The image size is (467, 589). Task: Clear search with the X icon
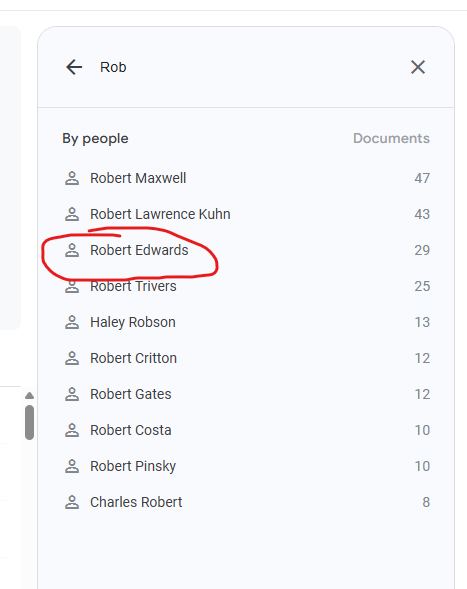point(418,67)
